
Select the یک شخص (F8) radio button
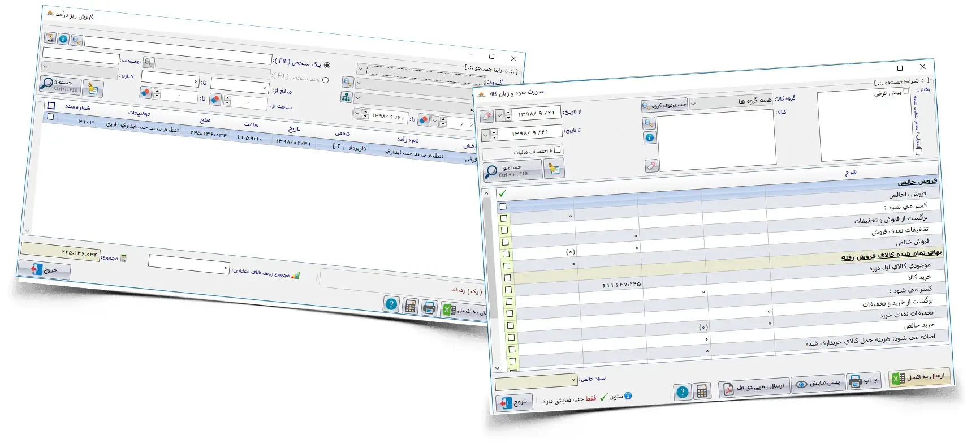point(327,66)
